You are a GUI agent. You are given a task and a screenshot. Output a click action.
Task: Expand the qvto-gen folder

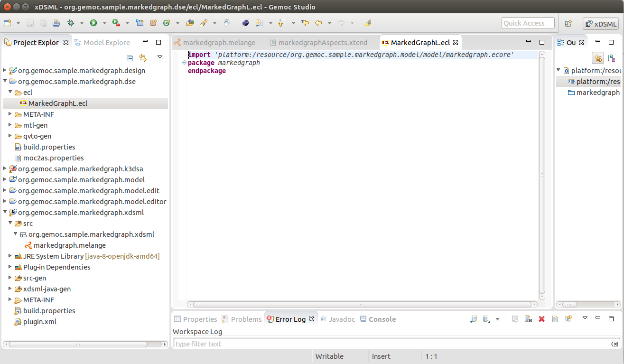coord(10,136)
